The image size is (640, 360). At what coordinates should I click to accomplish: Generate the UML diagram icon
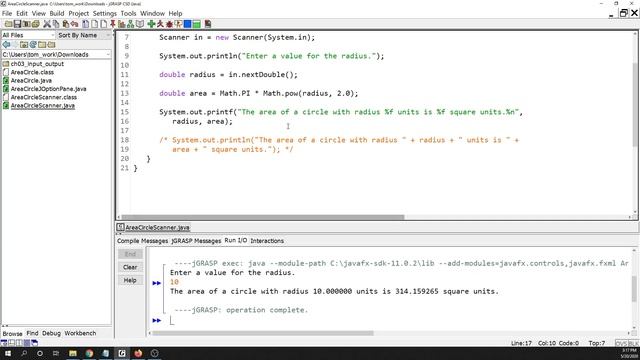130,24
